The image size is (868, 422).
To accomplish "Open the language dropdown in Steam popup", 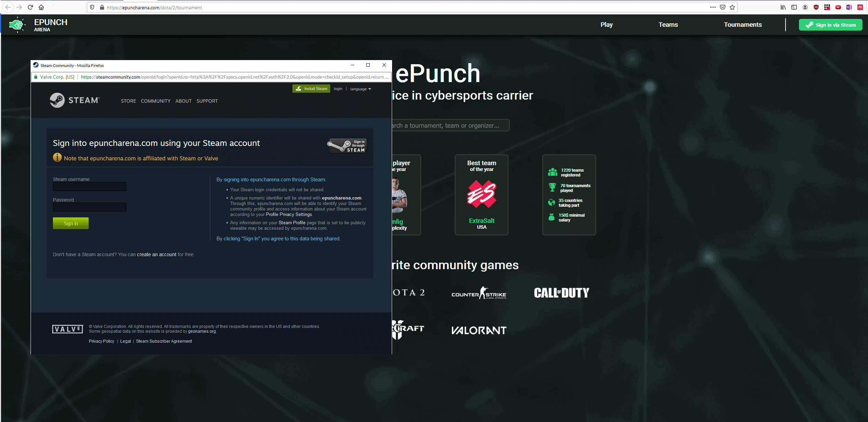I will click(361, 89).
